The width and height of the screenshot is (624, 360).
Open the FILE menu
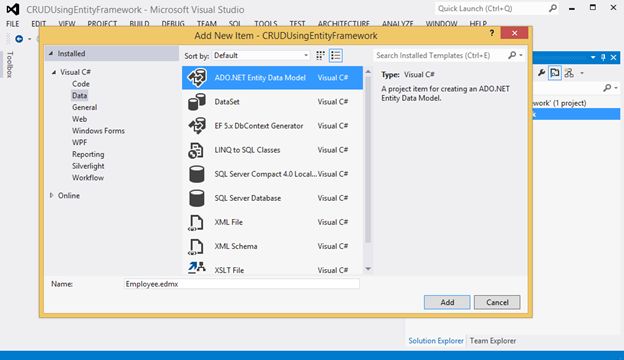click(x=12, y=23)
